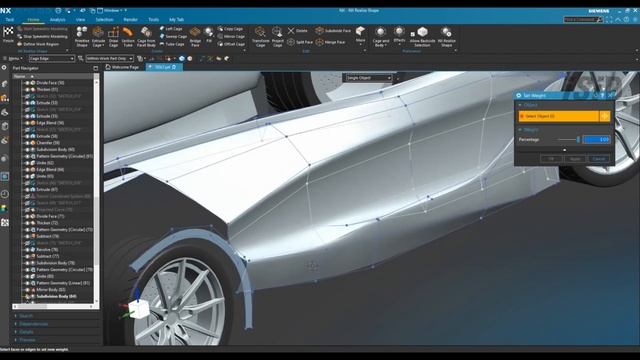Click the Sweep Cage command
Viewport: 640px width, 360px height.
tap(173, 36)
